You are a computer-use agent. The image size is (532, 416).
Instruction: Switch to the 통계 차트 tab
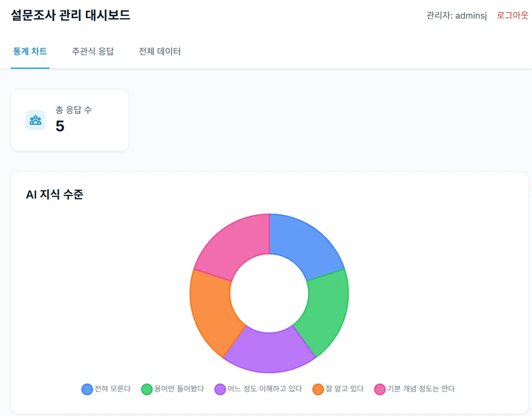click(30, 51)
